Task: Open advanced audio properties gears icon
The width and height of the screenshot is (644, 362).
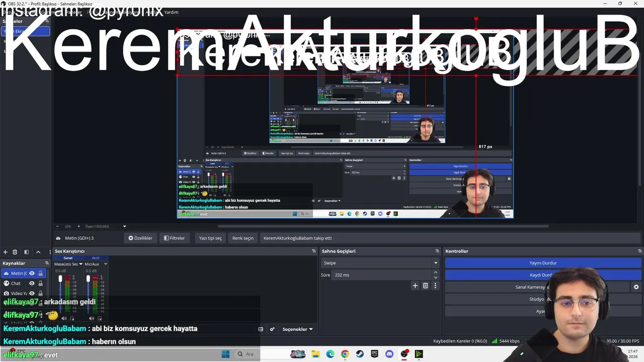Action: pos(272,329)
